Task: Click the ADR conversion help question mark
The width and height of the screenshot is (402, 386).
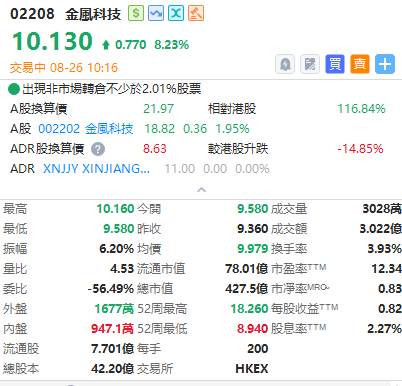Action: (x=98, y=149)
